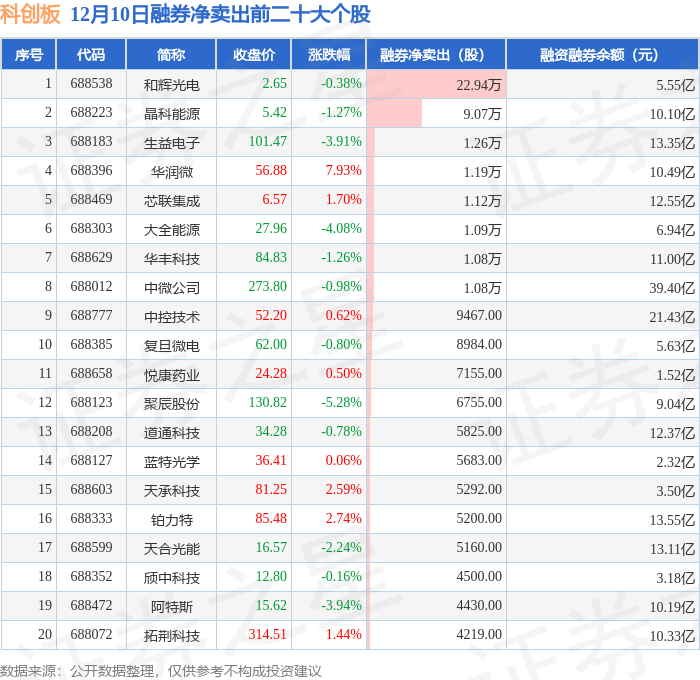Click the 收盘价 column header
Screen dimensions: 700x680
(x=254, y=54)
